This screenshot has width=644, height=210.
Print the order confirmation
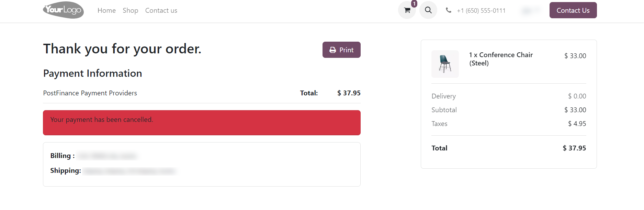341,50
